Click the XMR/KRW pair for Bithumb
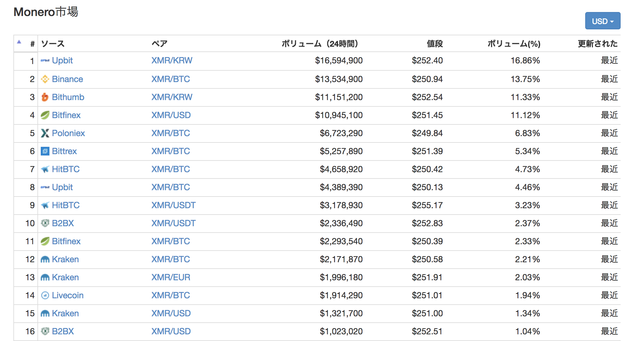The image size is (644, 341). (x=172, y=97)
